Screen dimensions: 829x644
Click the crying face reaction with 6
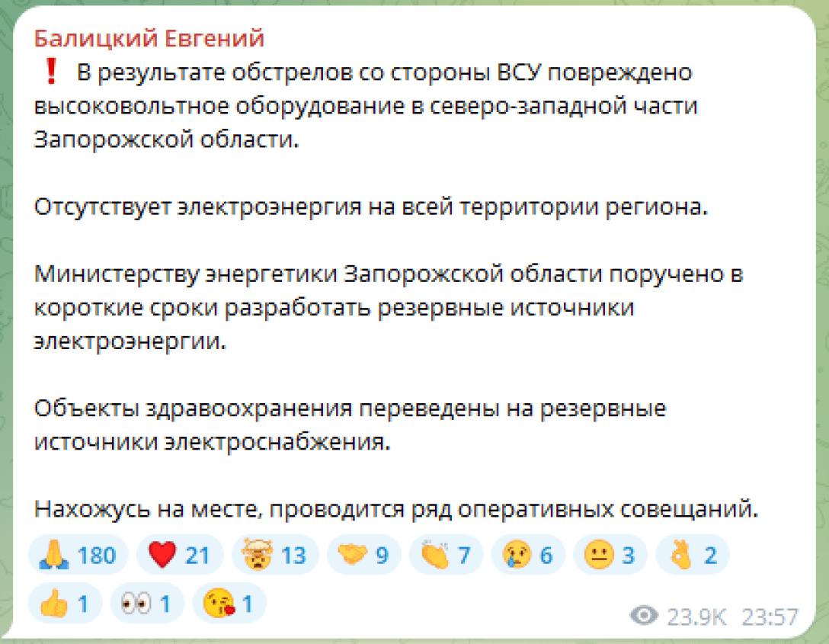click(527, 554)
